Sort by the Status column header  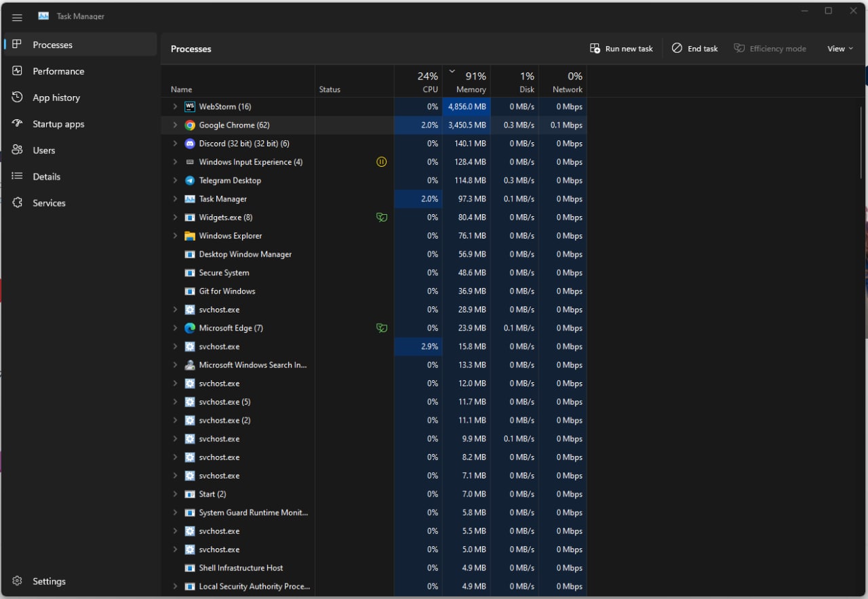coord(355,81)
